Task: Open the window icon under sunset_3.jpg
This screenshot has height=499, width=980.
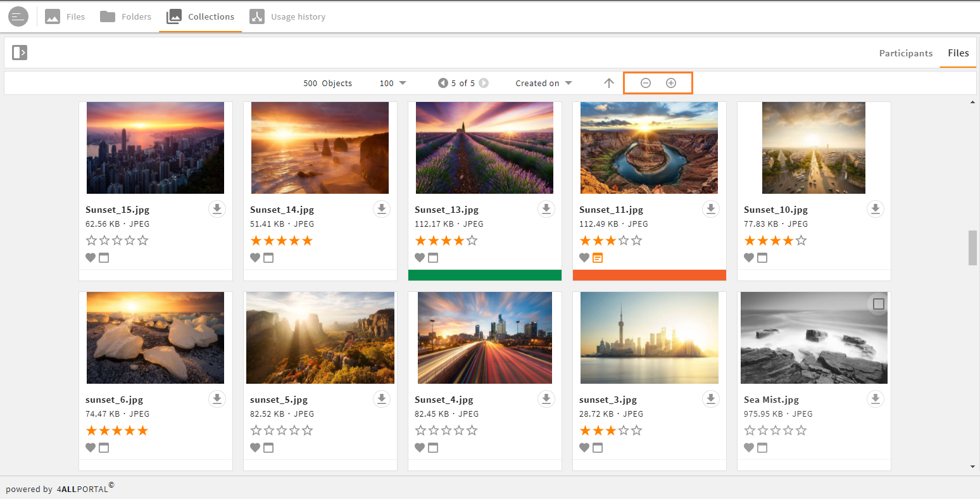Action: tap(598, 448)
